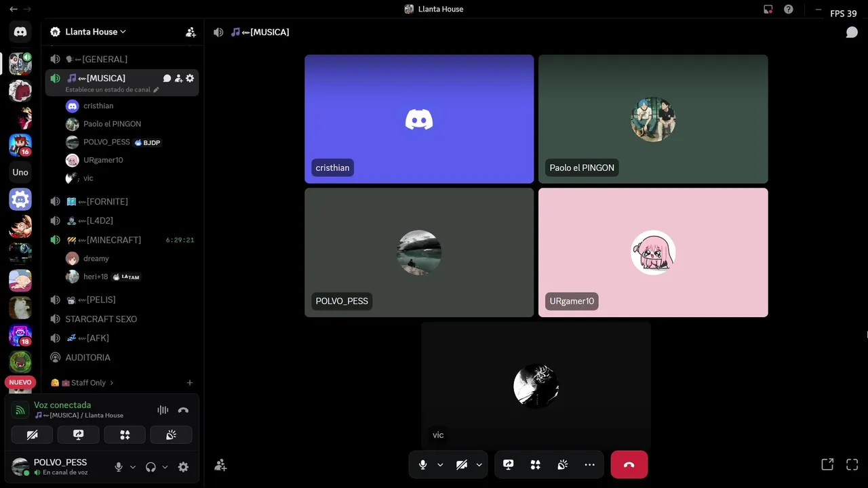This screenshot has width=868, height=488.
Task: Open user settings gear
Action: [183, 467]
